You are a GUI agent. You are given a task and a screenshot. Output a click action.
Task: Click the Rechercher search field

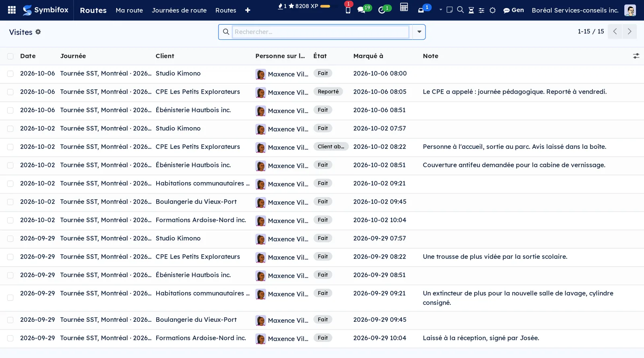point(320,32)
